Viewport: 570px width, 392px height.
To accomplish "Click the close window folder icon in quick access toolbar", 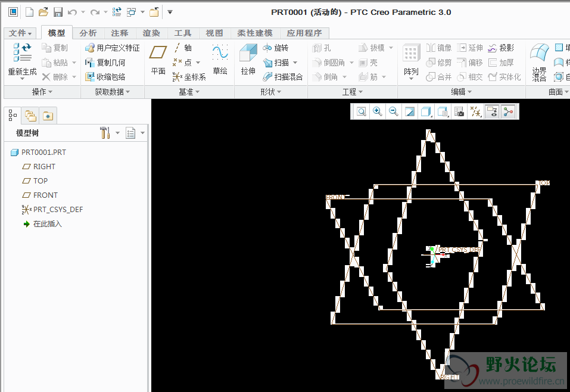I will tap(154, 12).
